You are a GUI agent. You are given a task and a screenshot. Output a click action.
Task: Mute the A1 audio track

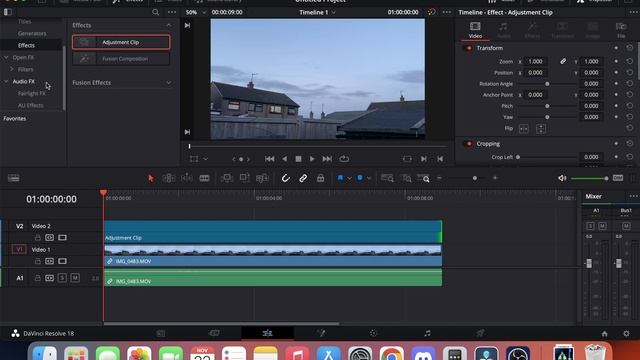[75, 278]
